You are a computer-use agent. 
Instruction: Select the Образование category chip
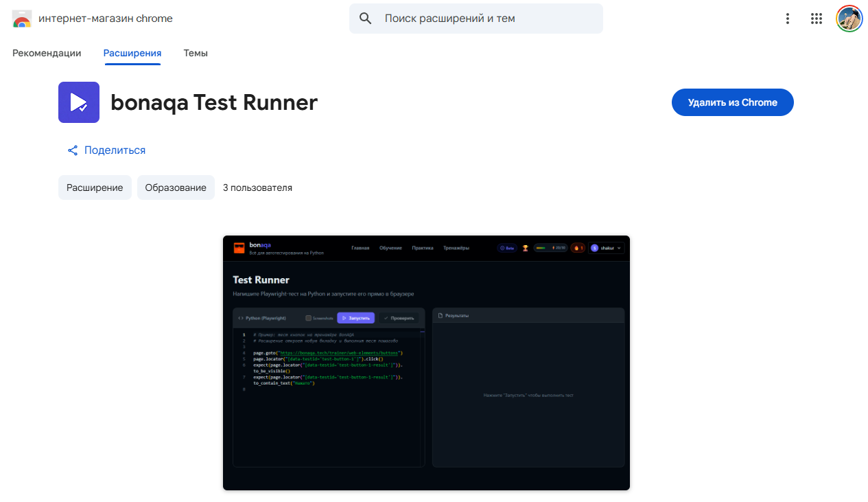point(176,187)
